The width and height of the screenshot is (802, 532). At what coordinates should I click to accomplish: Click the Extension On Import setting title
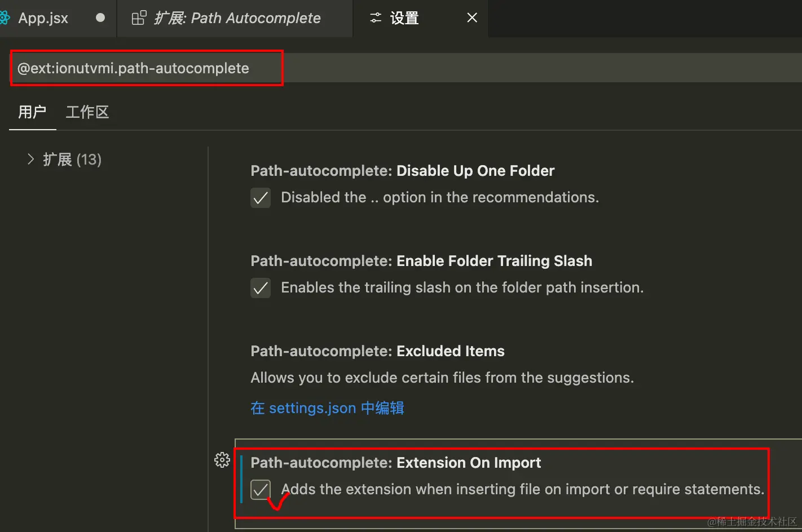(x=395, y=463)
